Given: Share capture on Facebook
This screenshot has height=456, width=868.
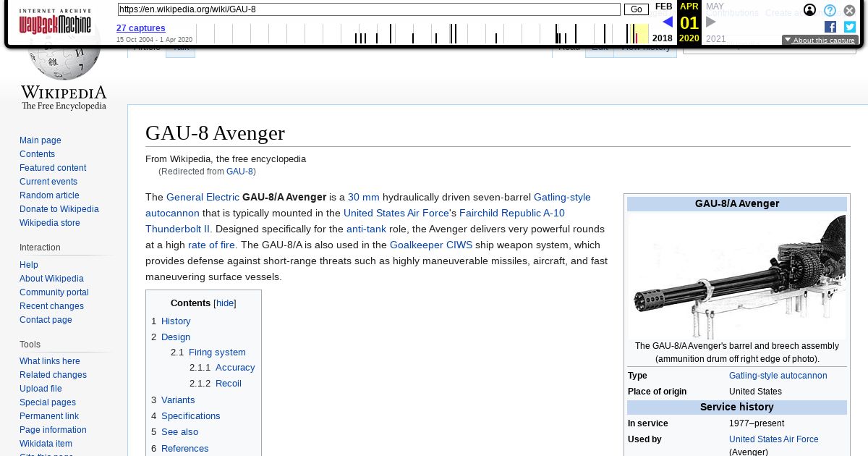Looking at the screenshot, I should pyautogui.click(x=830, y=27).
